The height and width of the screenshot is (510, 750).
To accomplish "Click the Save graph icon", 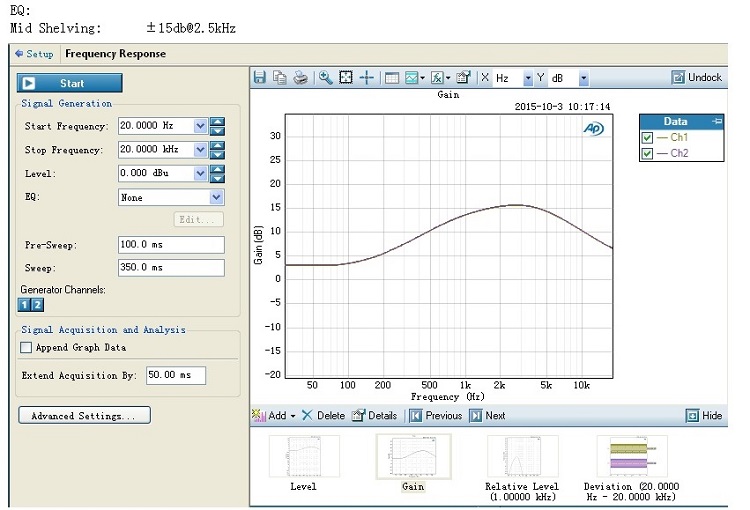I will (260, 78).
